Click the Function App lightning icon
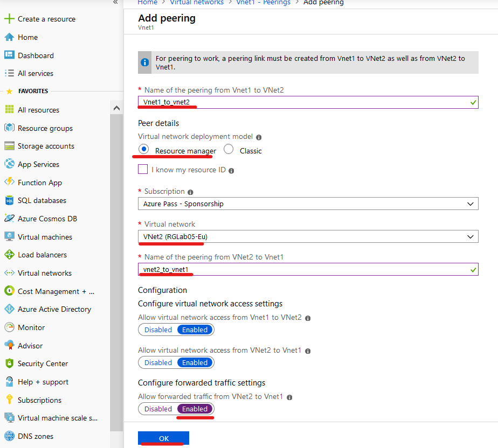The image size is (498, 448). pyautogui.click(x=9, y=182)
